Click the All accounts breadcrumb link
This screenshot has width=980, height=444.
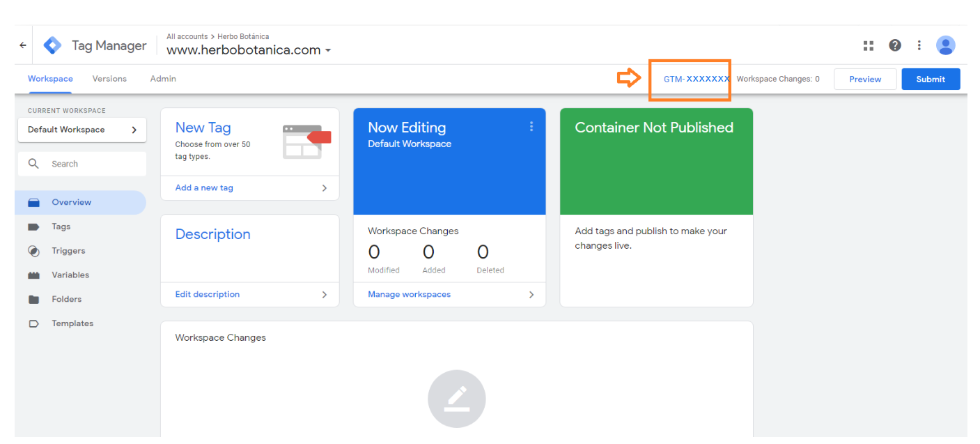[187, 36]
